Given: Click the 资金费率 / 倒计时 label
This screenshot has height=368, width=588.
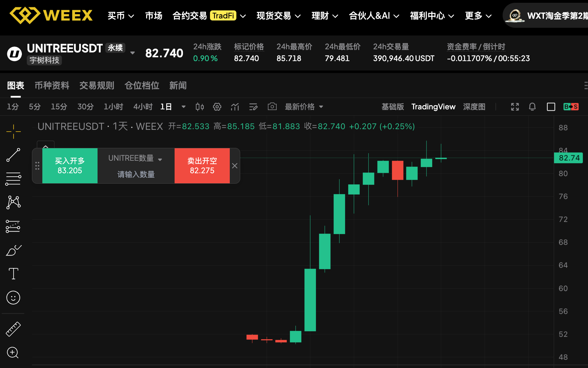Looking at the screenshot, I should pyautogui.click(x=476, y=47).
